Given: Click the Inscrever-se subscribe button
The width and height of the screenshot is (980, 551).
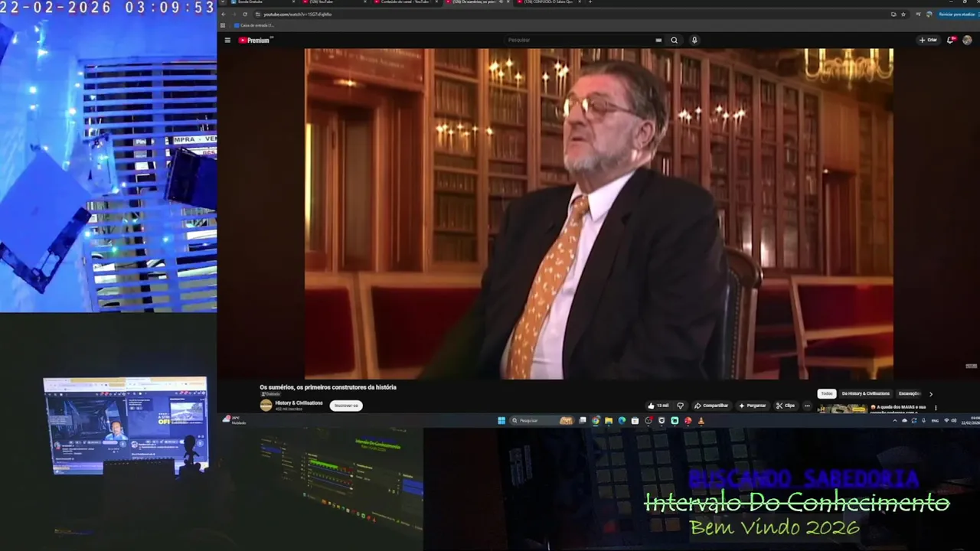Looking at the screenshot, I should tap(346, 406).
